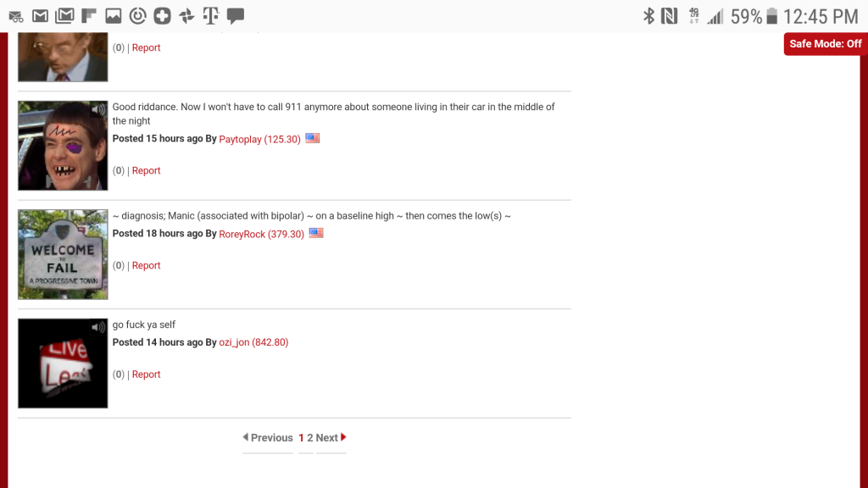This screenshot has height=488, width=868.
Task: Tap the NFC icon in the status bar
Action: click(670, 16)
